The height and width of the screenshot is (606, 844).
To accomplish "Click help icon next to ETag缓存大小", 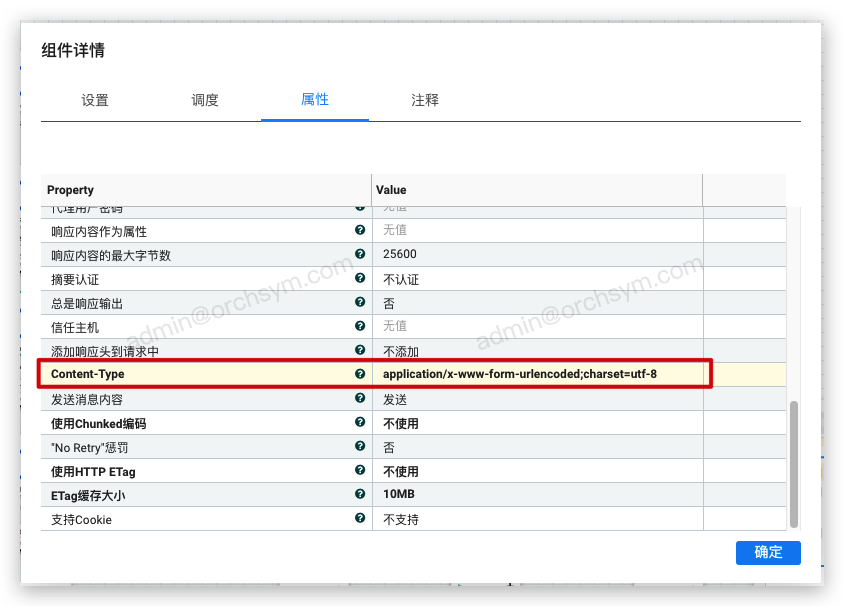I will pyautogui.click(x=360, y=494).
